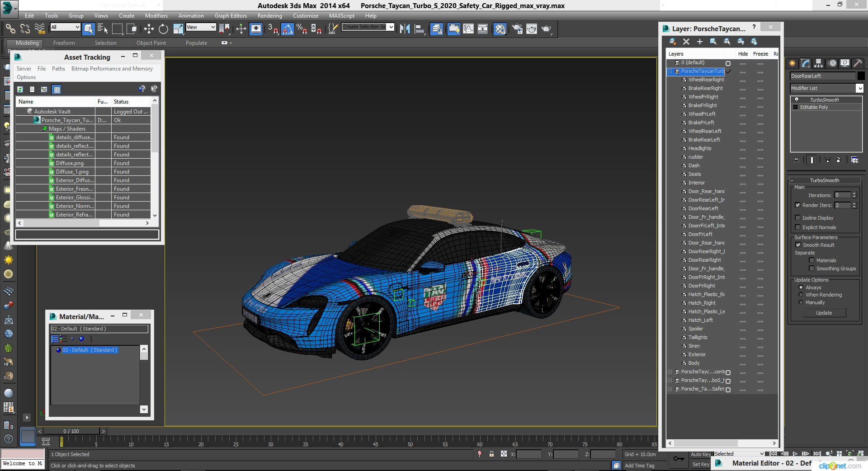The height and width of the screenshot is (471, 868).
Task: Click the Iterations value field
Action: [x=843, y=195]
